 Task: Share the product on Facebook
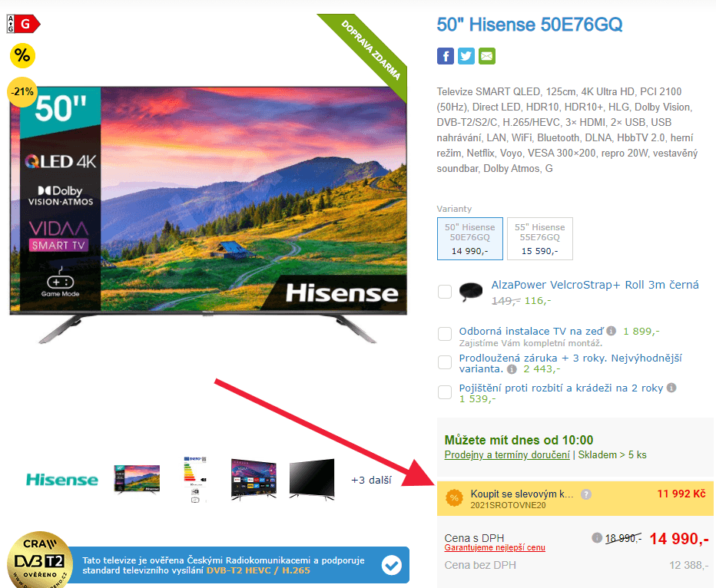pyautogui.click(x=446, y=56)
